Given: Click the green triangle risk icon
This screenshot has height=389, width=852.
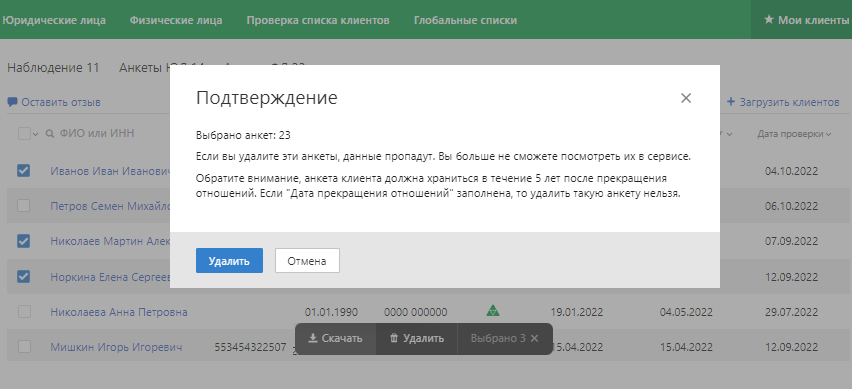Looking at the screenshot, I should [x=493, y=311].
